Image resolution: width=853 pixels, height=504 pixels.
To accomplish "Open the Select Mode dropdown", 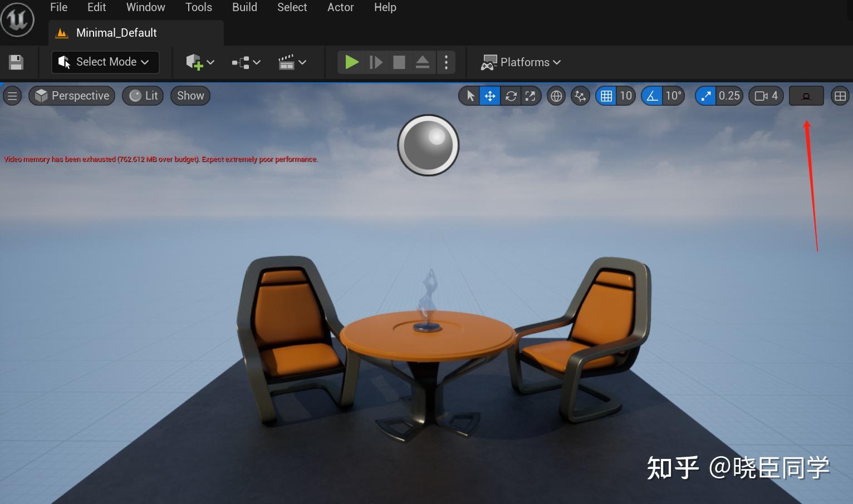I will coord(105,62).
